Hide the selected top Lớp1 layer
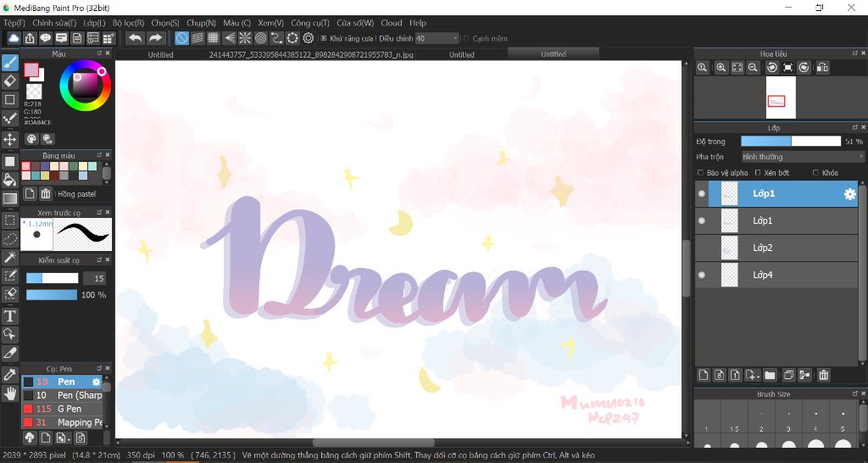 (702, 194)
